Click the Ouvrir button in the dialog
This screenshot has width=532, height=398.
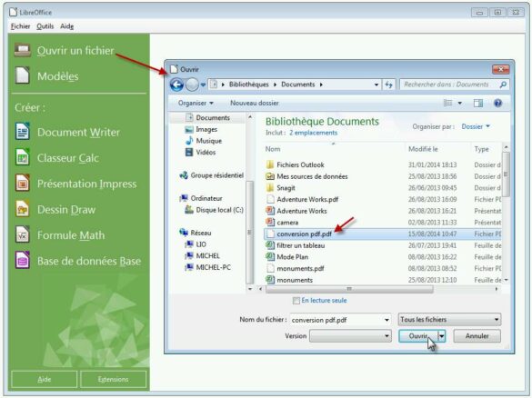tap(418, 336)
